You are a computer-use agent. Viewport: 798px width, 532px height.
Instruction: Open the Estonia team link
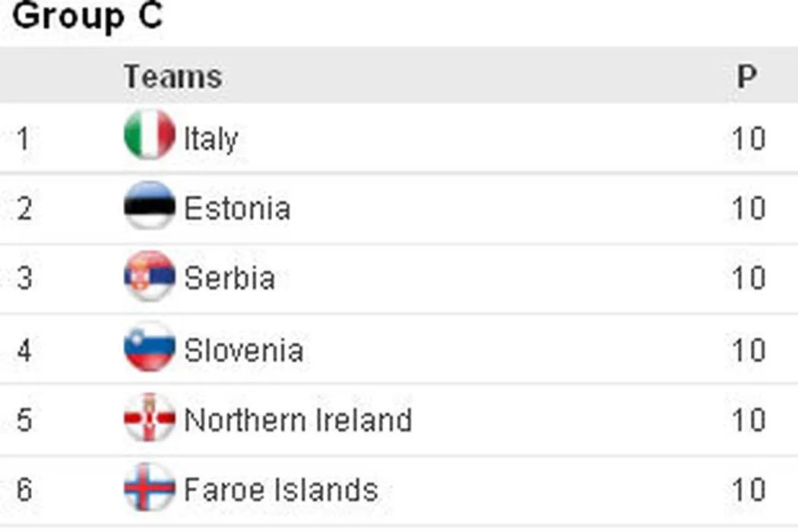[x=237, y=209]
